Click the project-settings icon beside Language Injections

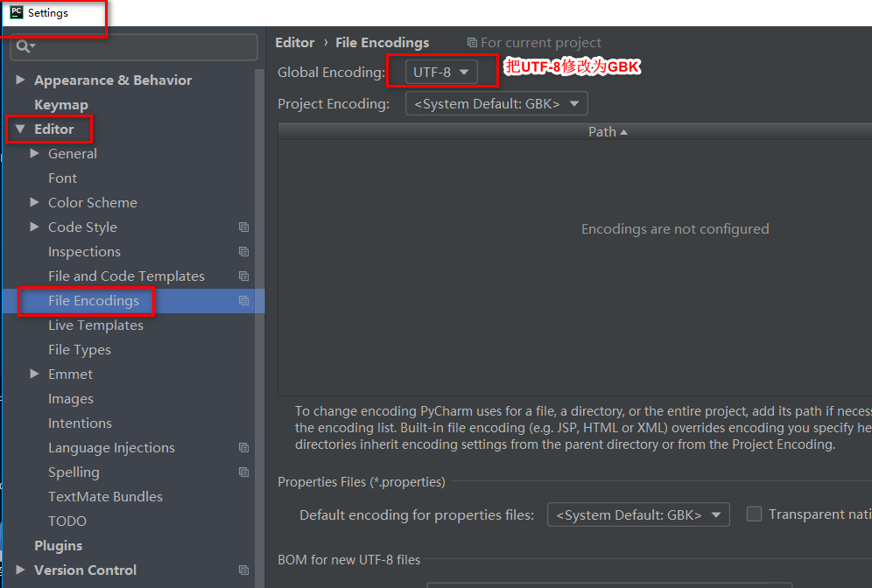click(243, 447)
